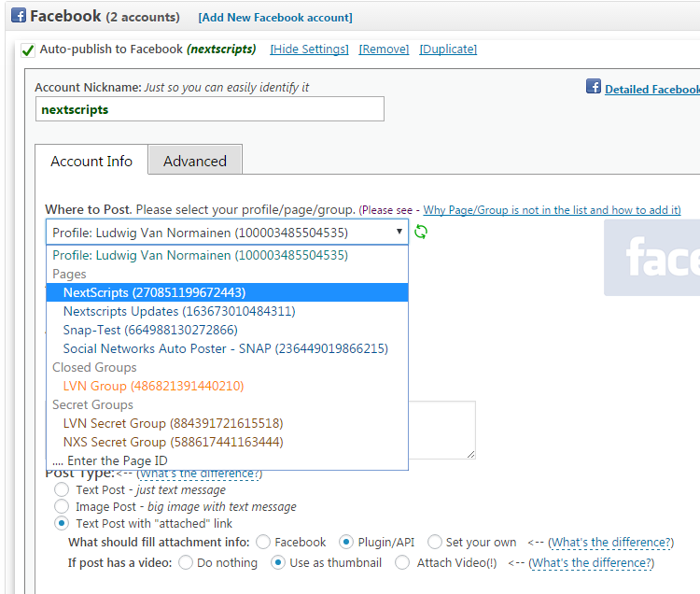This screenshot has width=700, height=594.
Task: Collapse the Where to Post dropdown
Action: [227, 233]
